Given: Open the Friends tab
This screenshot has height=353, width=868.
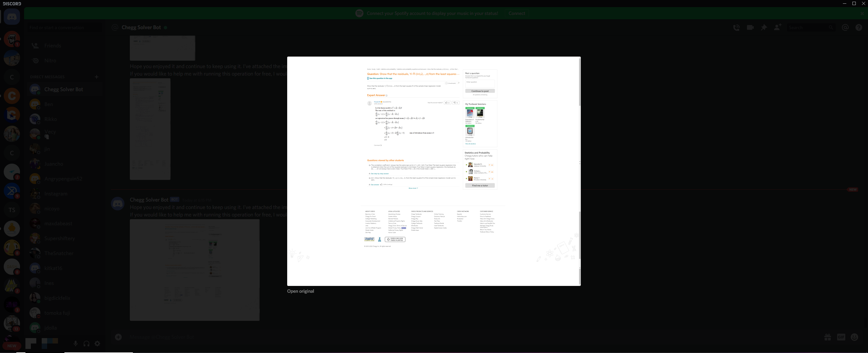Looking at the screenshot, I should pos(64,46).
